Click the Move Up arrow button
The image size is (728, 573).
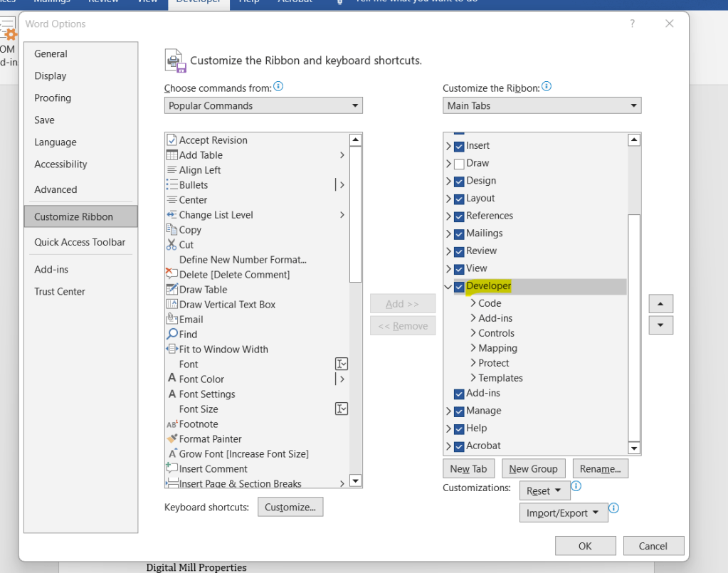point(660,304)
